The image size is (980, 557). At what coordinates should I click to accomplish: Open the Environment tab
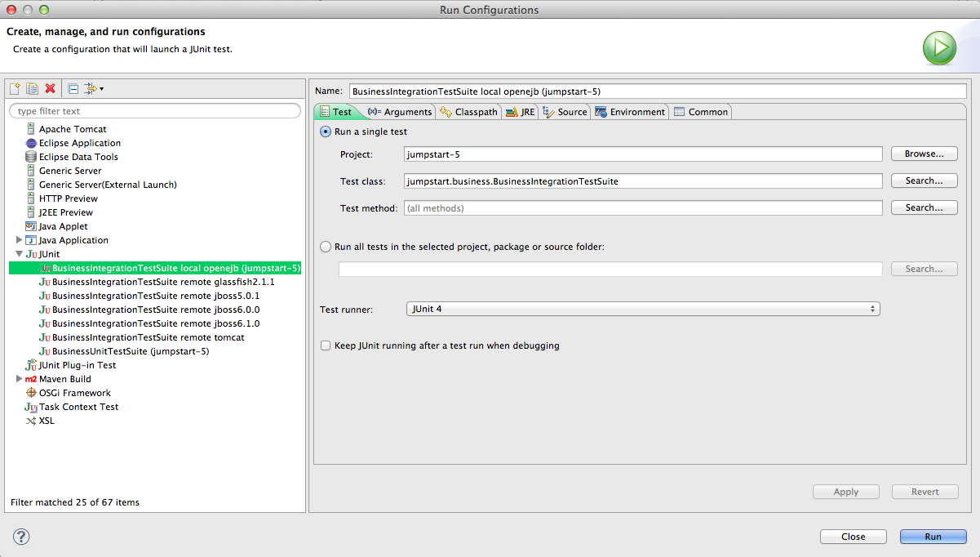click(x=630, y=112)
